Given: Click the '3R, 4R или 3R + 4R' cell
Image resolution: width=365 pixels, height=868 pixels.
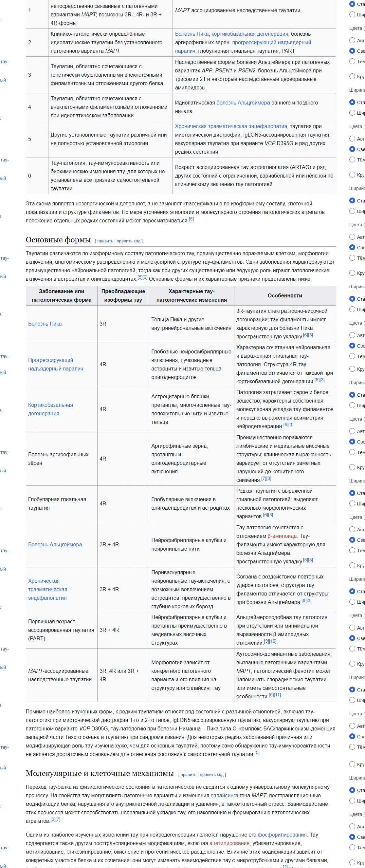Looking at the screenshot, I should click(x=123, y=675).
